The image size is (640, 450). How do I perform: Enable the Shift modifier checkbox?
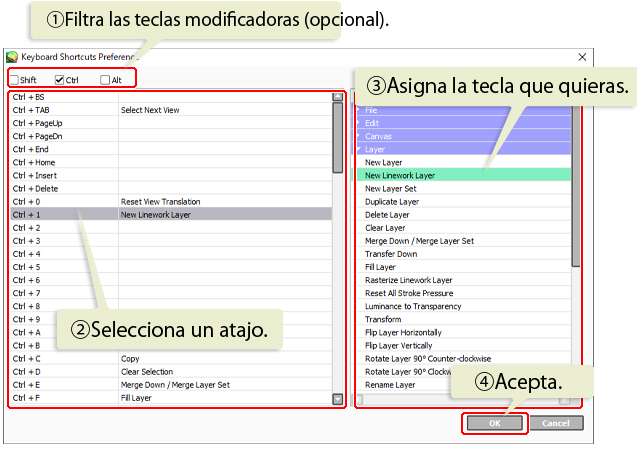tap(13, 80)
